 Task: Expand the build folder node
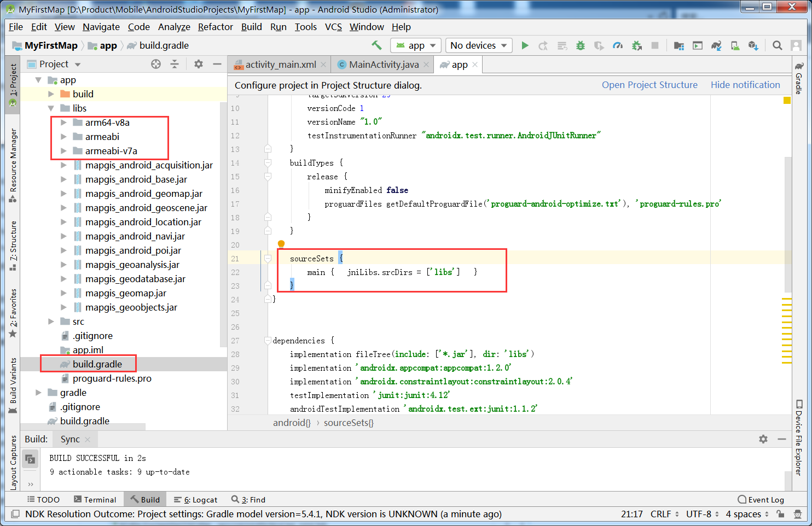coord(51,94)
